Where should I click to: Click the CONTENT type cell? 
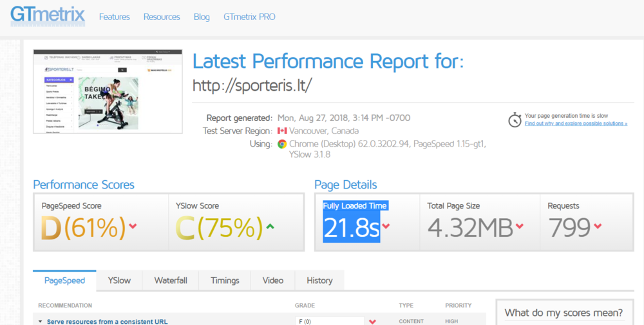pos(411,322)
